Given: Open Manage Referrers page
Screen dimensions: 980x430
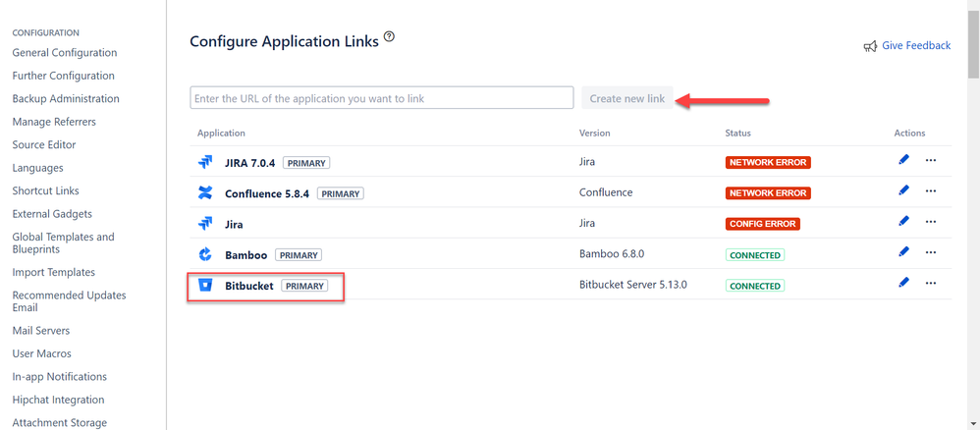Looking at the screenshot, I should click(54, 122).
